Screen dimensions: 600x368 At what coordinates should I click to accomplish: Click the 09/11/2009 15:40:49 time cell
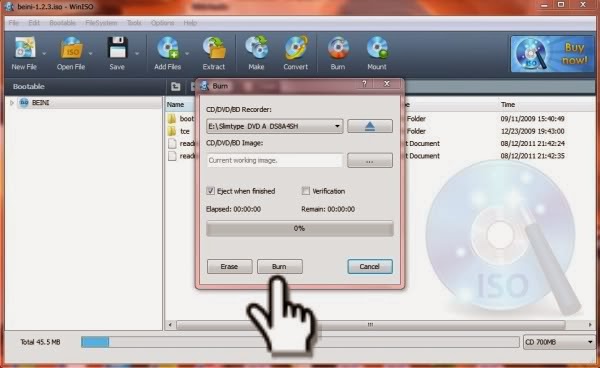[x=532, y=119]
